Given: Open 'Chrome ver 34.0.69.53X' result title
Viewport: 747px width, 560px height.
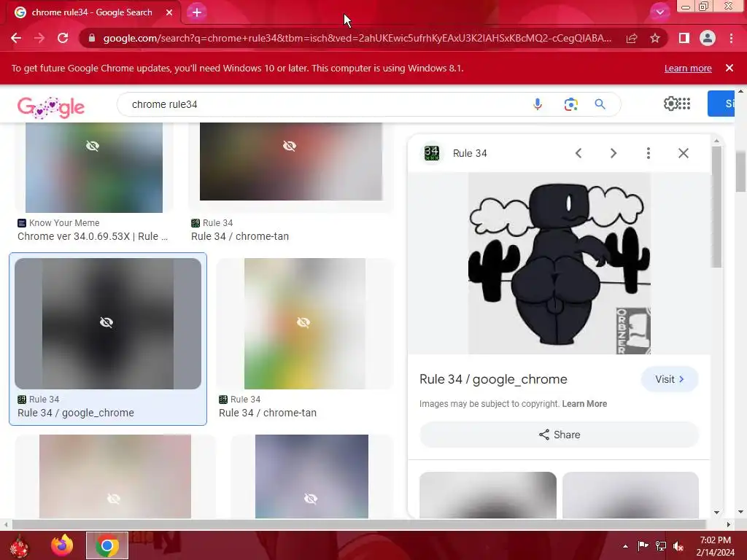Looking at the screenshot, I should (x=93, y=236).
